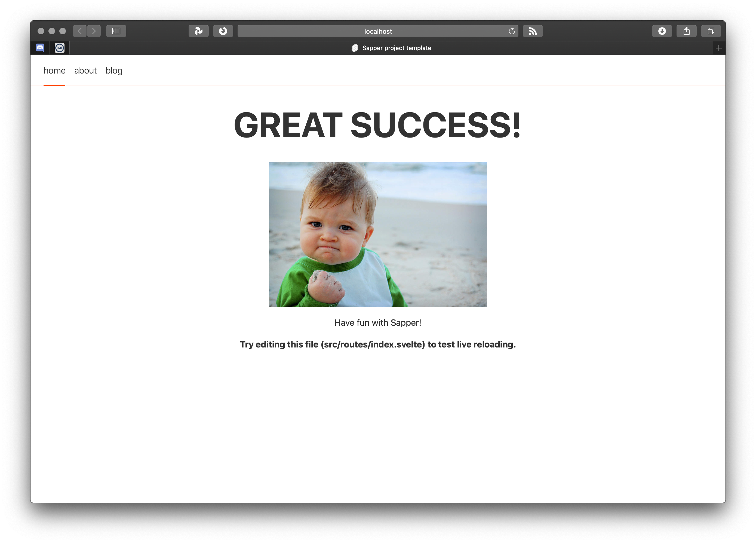The image size is (756, 543).
Task: Click the share/export icon in toolbar
Action: pyautogui.click(x=686, y=30)
